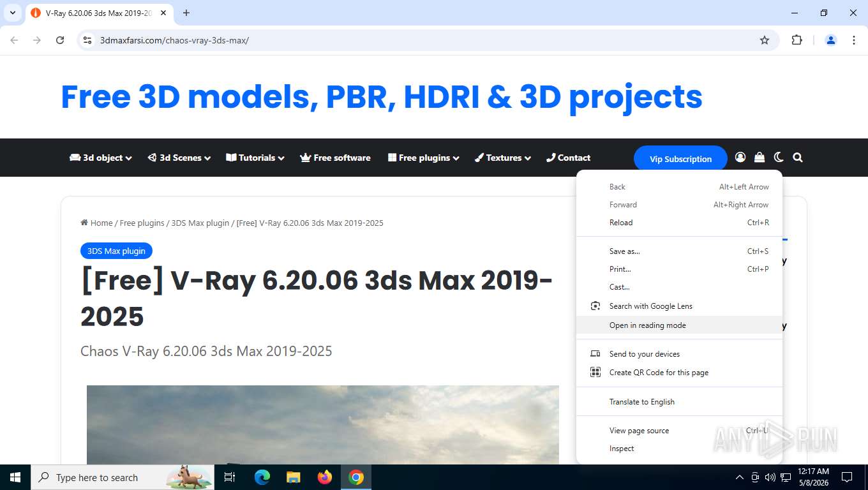Open a new tab with plus button
Viewport: 868px width, 490px height.
coord(186,13)
